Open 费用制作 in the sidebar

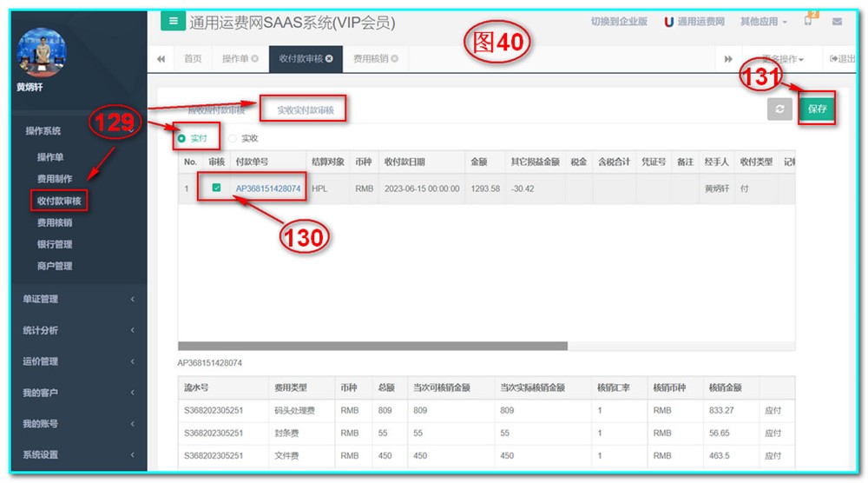point(55,179)
